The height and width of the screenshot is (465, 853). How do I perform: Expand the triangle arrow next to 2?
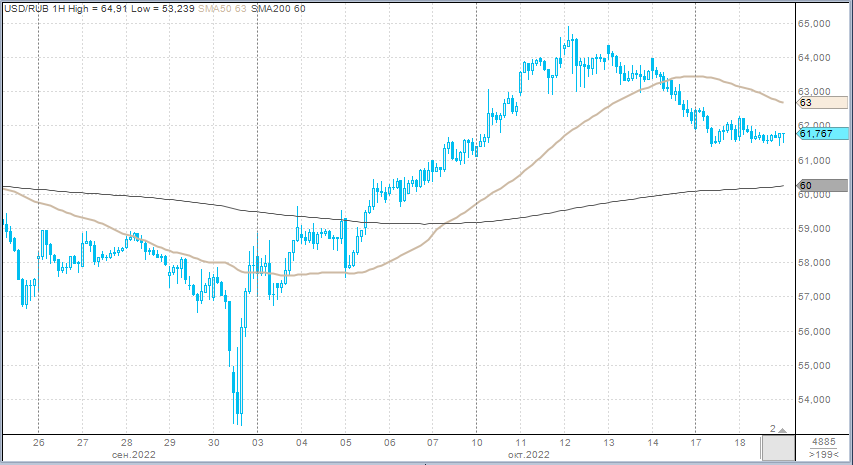784,429
